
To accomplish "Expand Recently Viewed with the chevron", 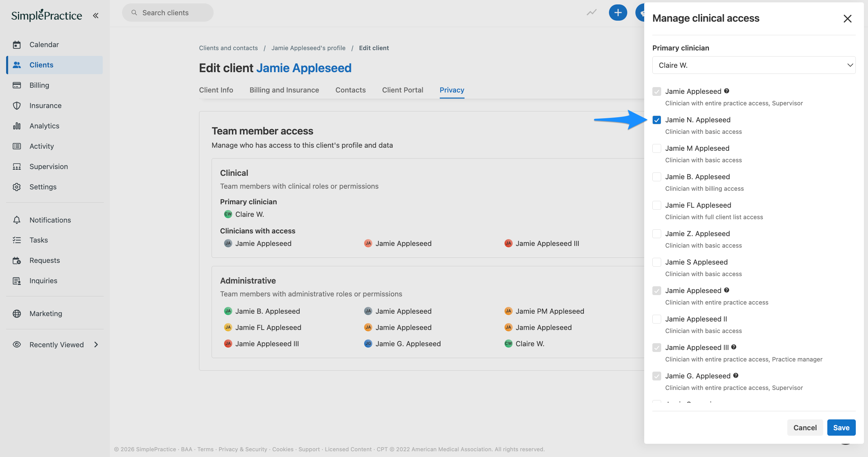I will tap(96, 345).
